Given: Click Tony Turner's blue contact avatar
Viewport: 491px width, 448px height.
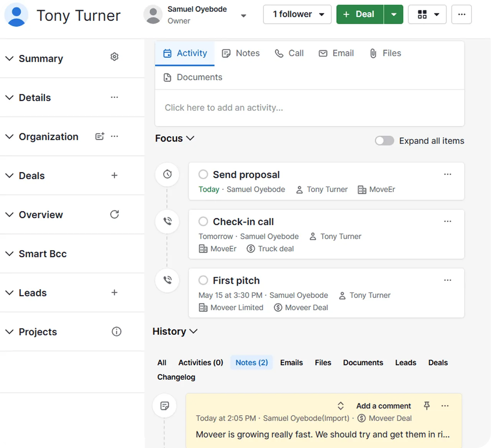Looking at the screenshot, I should 16,15.
